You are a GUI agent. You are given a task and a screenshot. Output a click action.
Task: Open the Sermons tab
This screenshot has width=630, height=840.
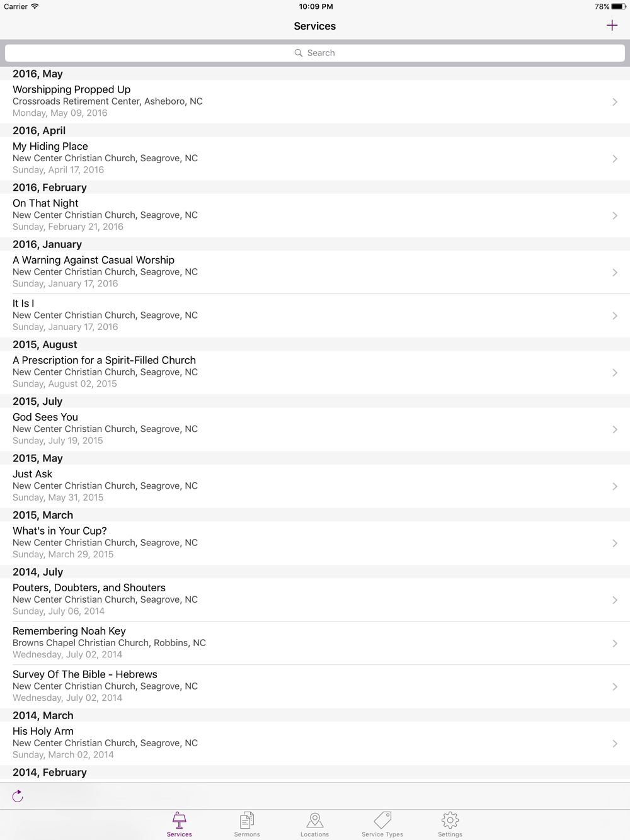pyautogui.click(x=247, y=824)
